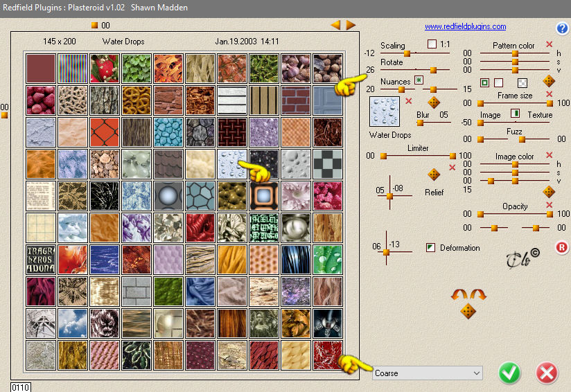Toggle the 1:1 scaling checkbox
Viewport: 571px width, 392px height.
point(432,44)
